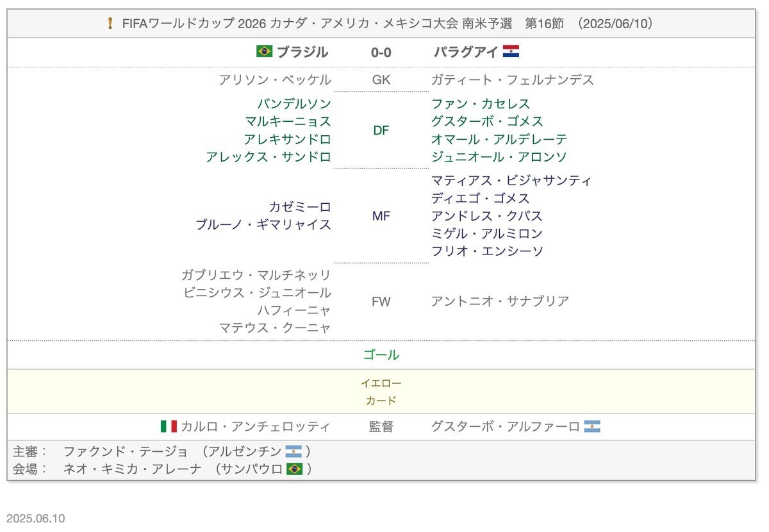This screenshot has height=532, width=769.
Task: Select manager グスターボ・アルファーロ
Action: (x=506, y=427)
